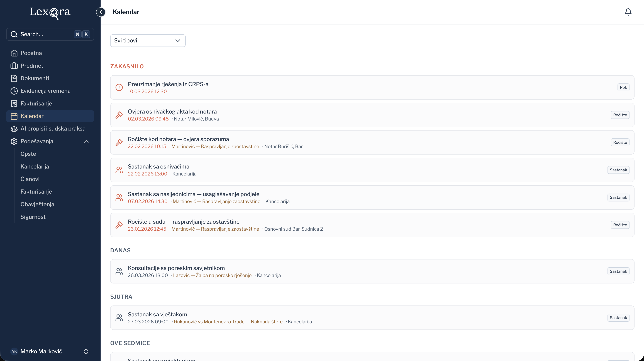This screenshot has width=644, height=361.
Task: Open the Marko Marković account switcher arrows
Action: (x=86, y=351)
